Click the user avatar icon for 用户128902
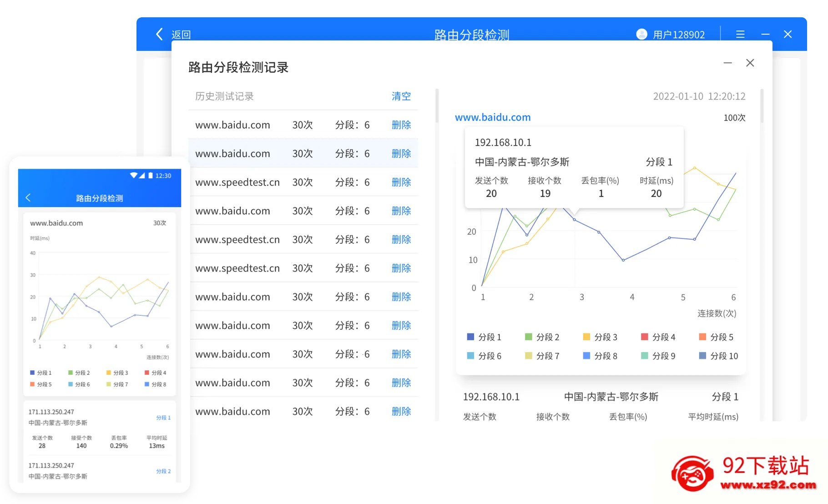The height and width of the screenshot is (504, 828). (x=641, y=34)
